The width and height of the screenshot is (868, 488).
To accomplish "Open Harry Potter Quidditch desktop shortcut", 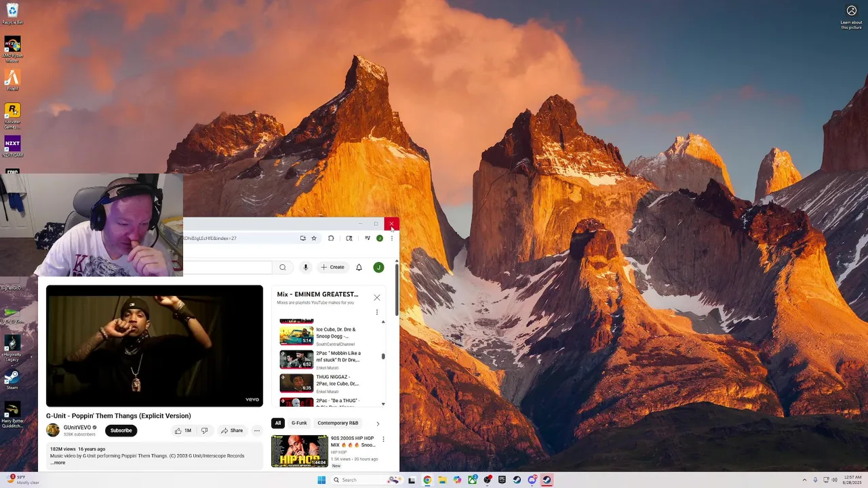I will click(x=12, y=415).
